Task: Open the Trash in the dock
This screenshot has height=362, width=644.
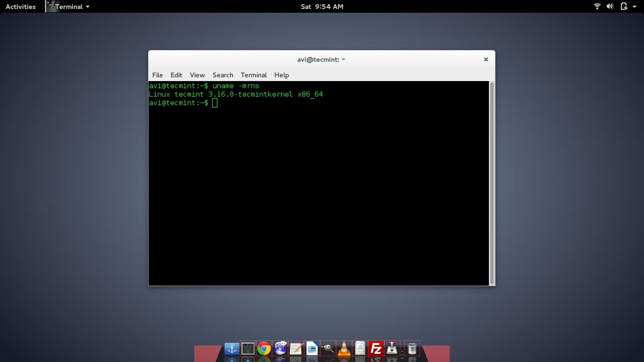Action: [x=412, y=348]
